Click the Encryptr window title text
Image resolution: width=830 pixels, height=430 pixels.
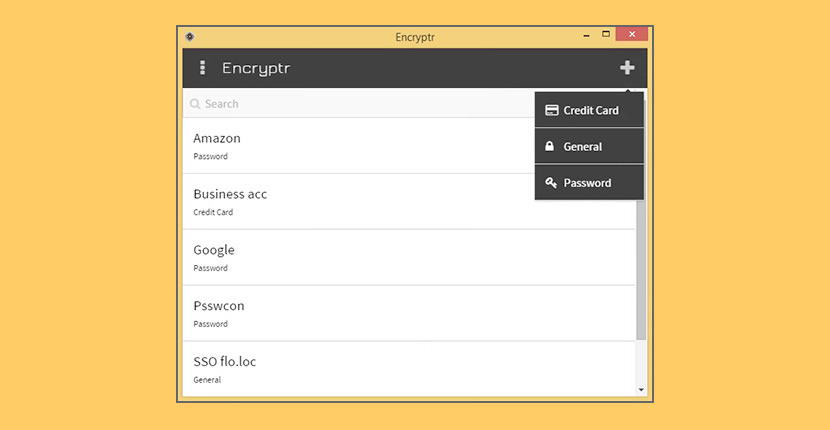pyautogui.click(x=415, y=38)
